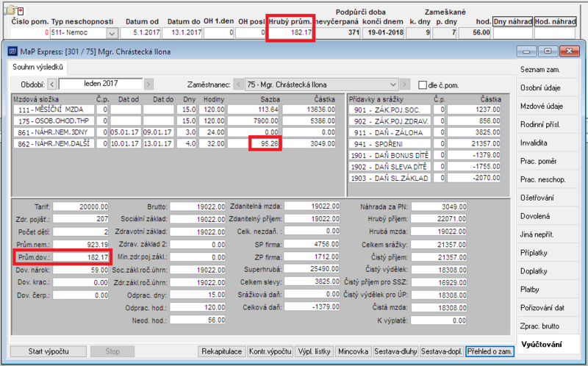This screenshot has width=588, height=366.
Task: Click the Datum od field 5.1.2017
Action: [140, 32]
